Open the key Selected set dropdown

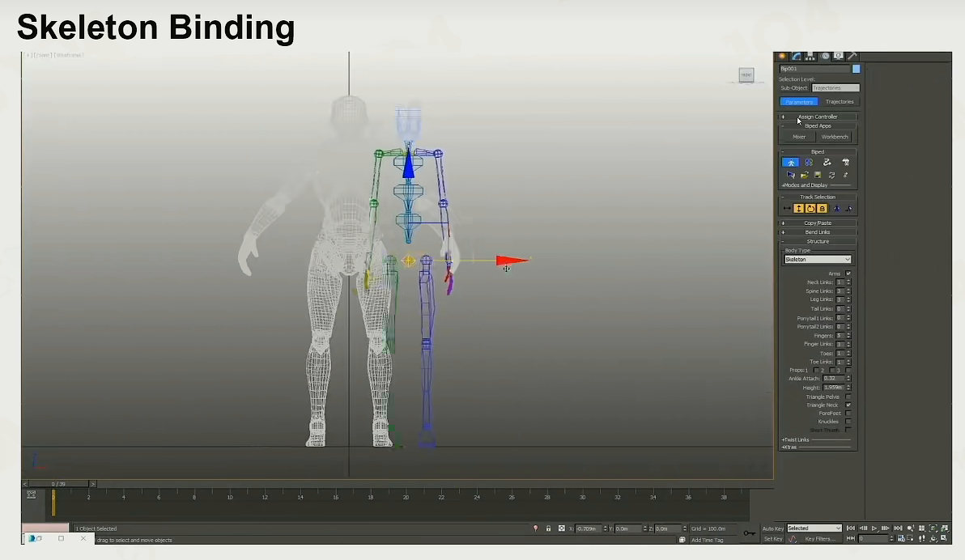tap(814, 528)
